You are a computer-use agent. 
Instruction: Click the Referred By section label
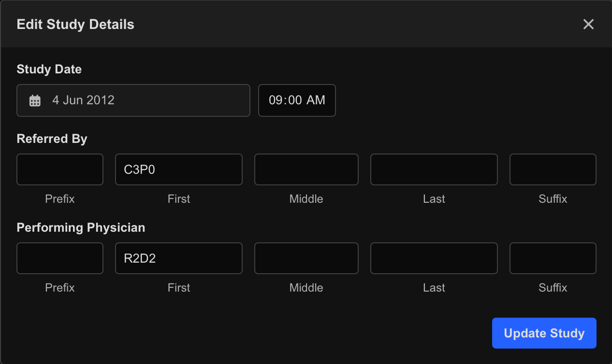click(52, 139)
